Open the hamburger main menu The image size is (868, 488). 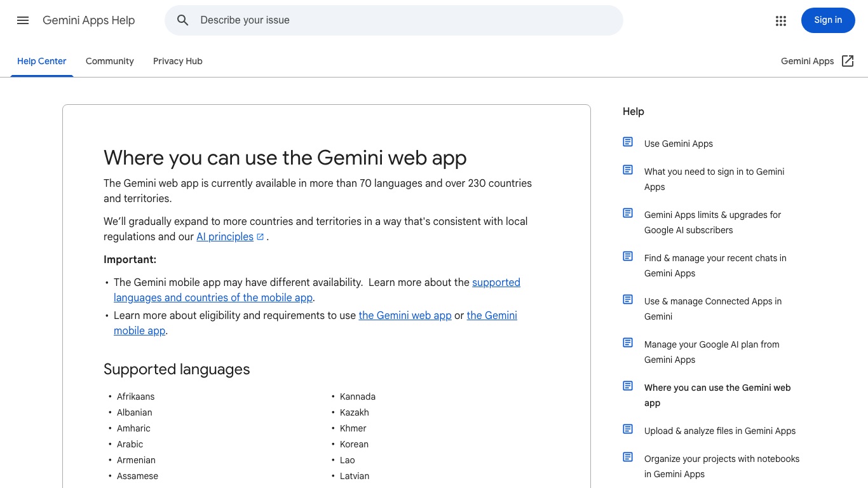point(23,20)
